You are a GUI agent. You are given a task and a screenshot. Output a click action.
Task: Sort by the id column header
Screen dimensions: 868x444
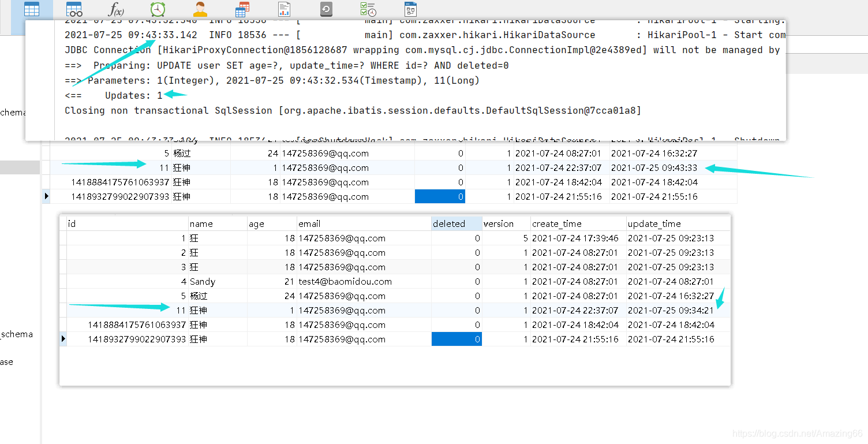point(128,223)
